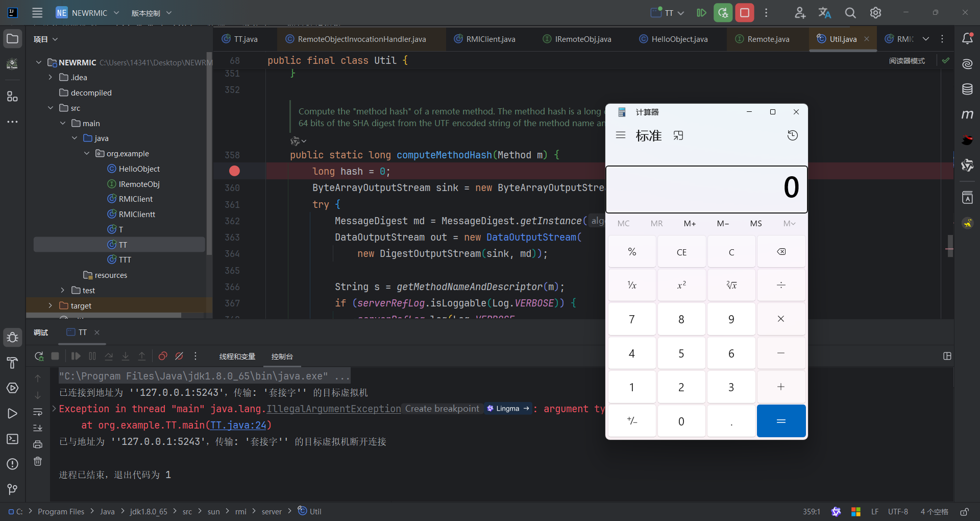The image size is (980, 521).
Task: Open the main menu hamburger icon
Action: coord(37,13)
